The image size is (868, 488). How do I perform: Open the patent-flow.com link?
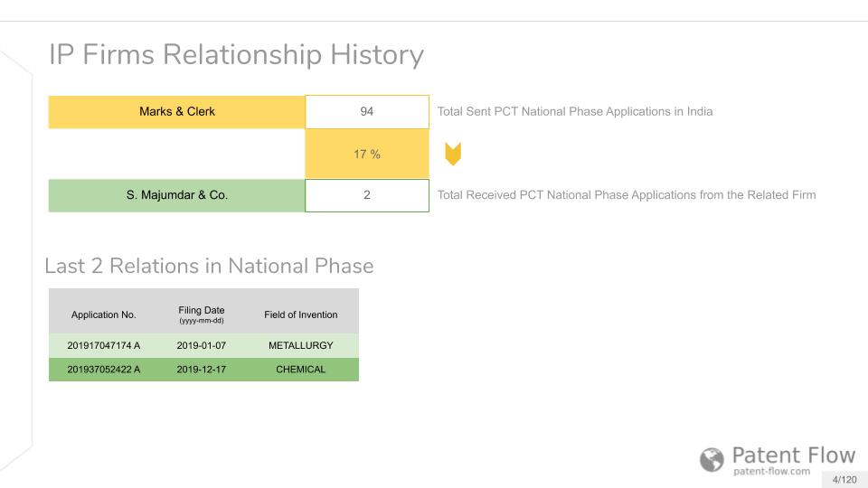(x=771, y=472)
